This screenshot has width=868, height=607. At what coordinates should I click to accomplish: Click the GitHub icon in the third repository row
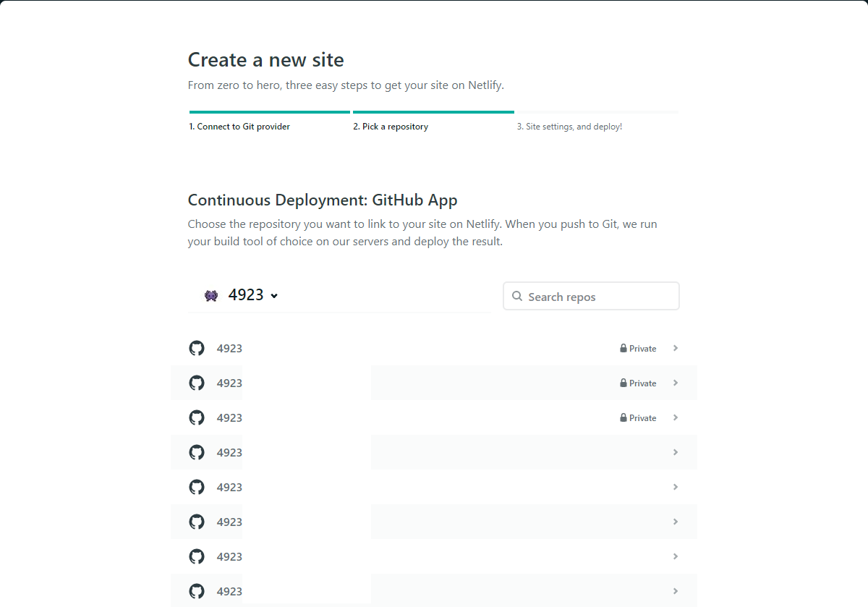click(x=197, y=417)
